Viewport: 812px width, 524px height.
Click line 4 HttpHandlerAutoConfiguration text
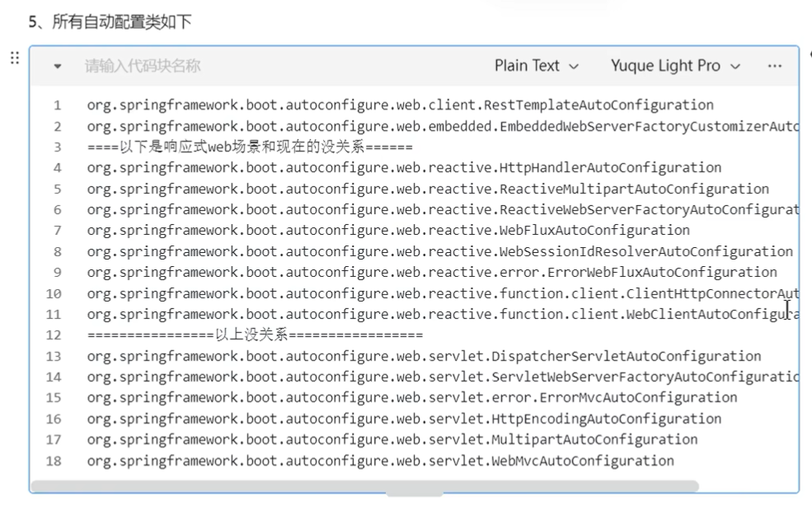610,168
